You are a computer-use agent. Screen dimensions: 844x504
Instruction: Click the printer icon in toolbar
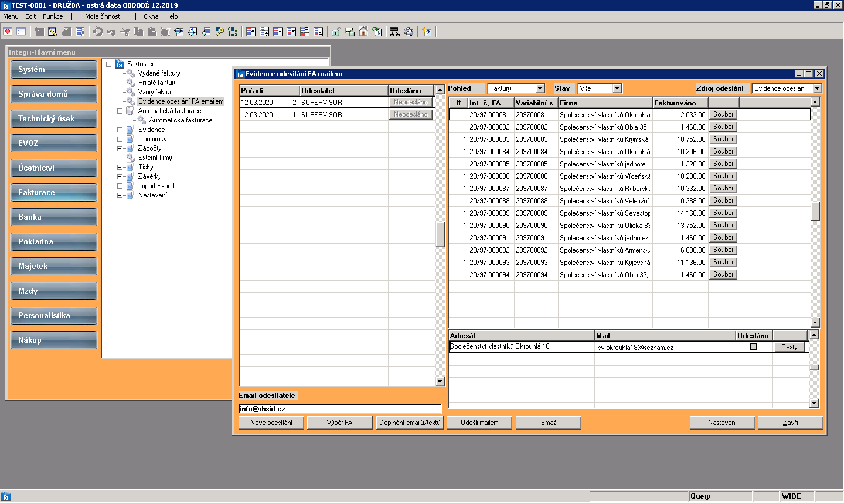tap(409, 32)
